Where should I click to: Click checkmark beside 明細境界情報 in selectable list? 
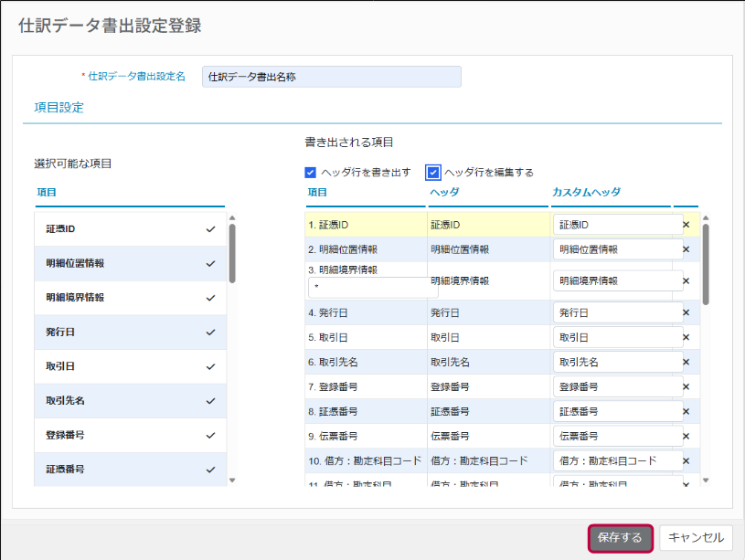210,298
